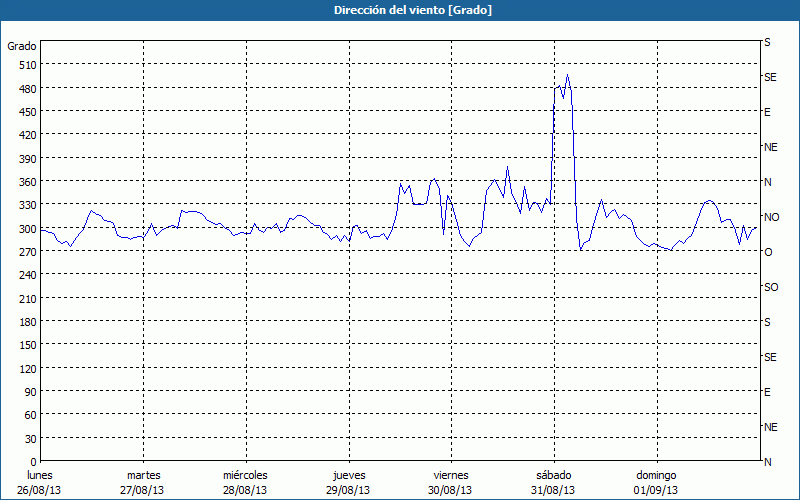
Task: Select the 'martes 27/08/13' date label
Action: 143,482
